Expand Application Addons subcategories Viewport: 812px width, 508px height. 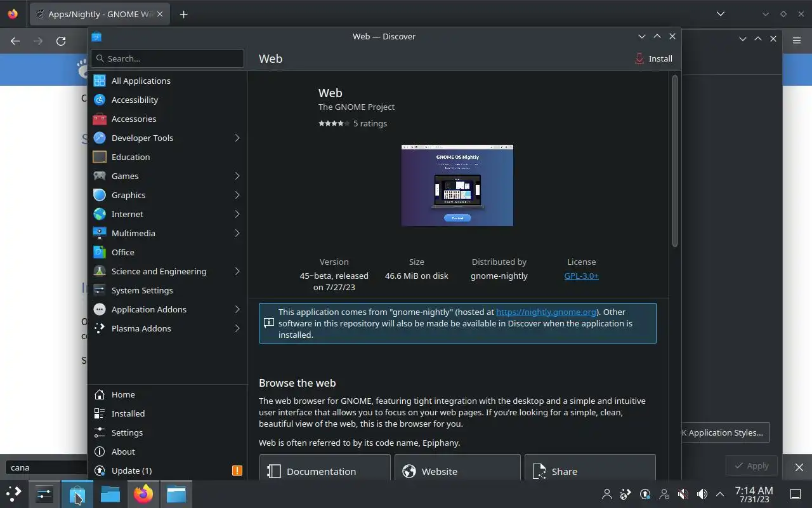coord(237,309)
